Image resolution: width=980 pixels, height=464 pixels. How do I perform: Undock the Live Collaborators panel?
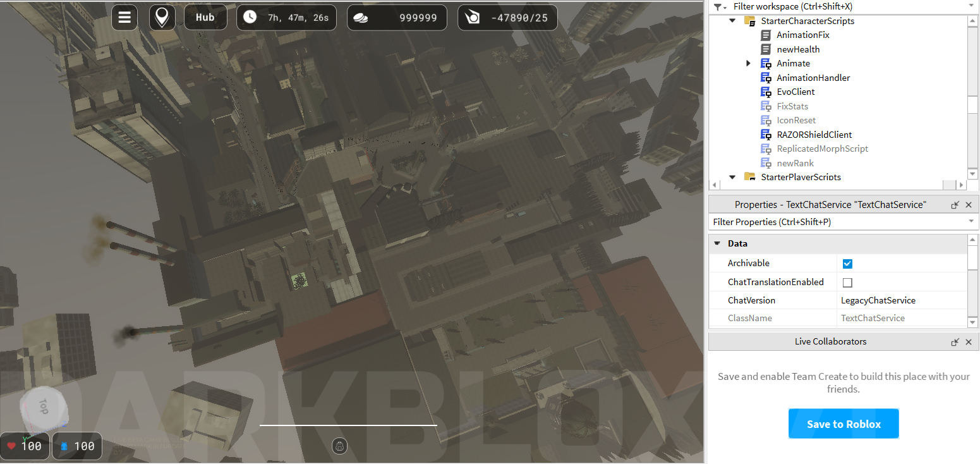955,342
